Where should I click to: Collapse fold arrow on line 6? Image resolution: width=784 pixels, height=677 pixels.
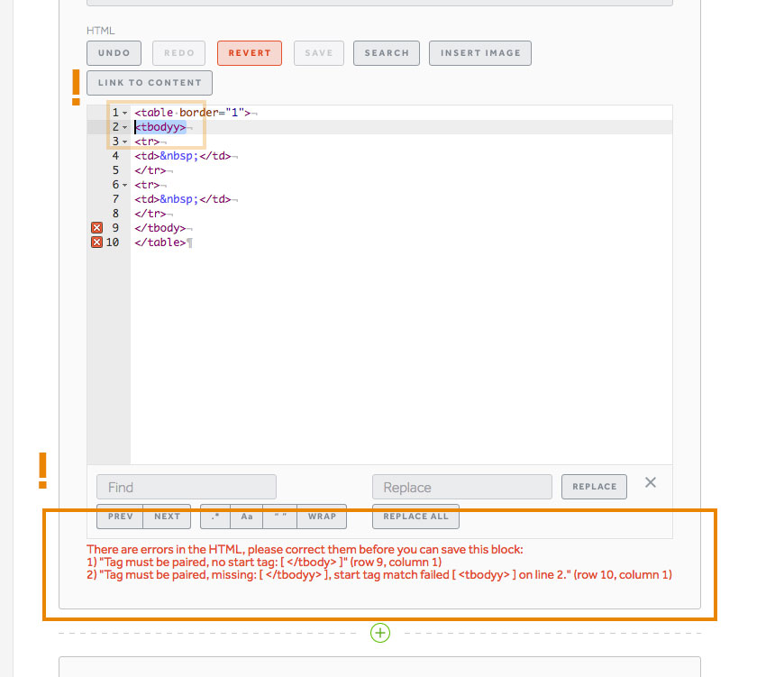point(125,185)
